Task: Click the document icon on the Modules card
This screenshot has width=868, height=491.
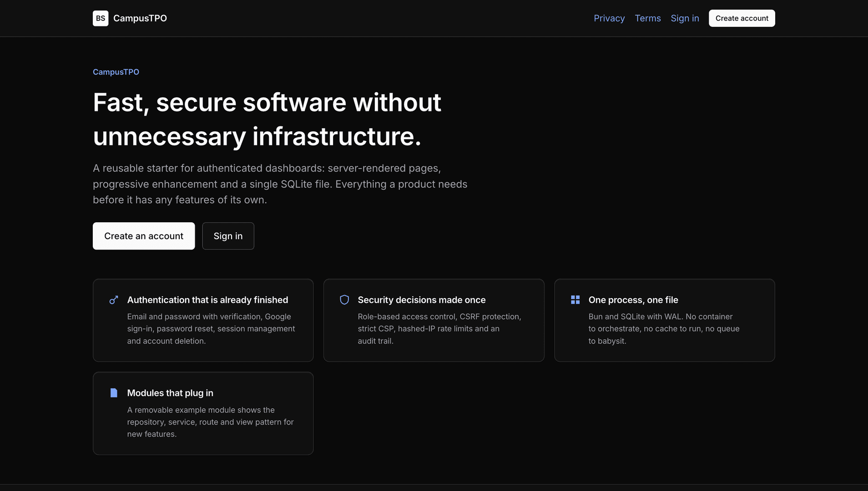Action: click(x=114, y=393)
